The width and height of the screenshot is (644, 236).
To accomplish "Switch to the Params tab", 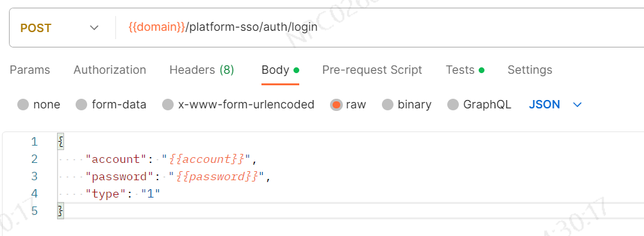I will tap(30, 70).
